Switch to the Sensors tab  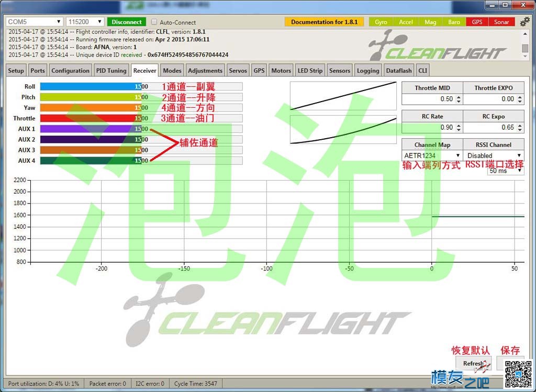click(x=339, y=71)
